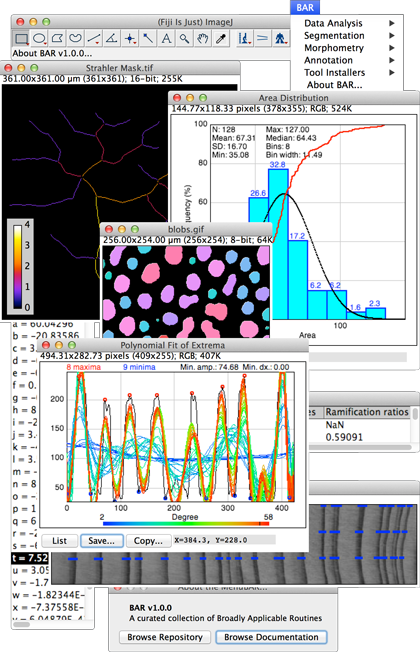Select the highlighted t = 7.52 row
Image resolution: width=420 pixels, height=652 pixels.
pyautogui.click(x=30, y=558)
